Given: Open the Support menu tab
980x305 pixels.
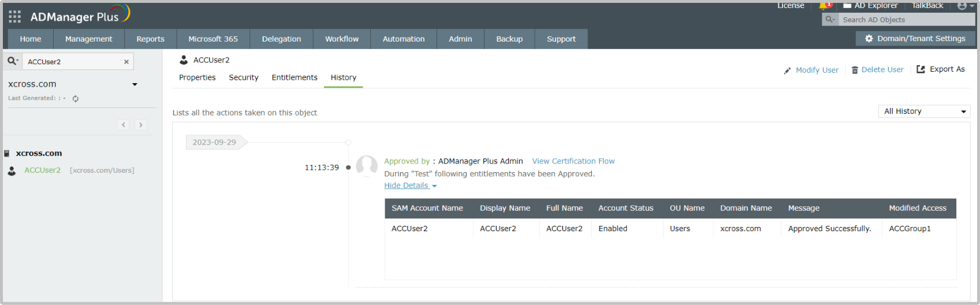Looking at the screenshot, I should point(561,39).
